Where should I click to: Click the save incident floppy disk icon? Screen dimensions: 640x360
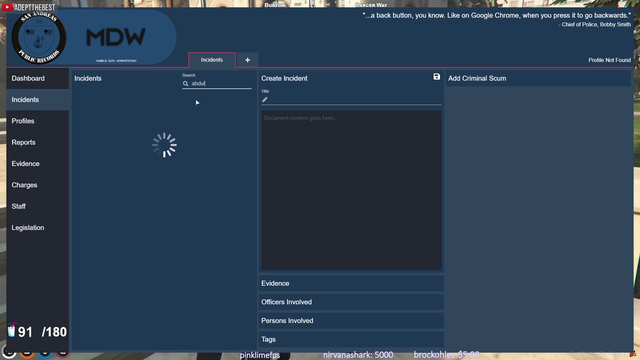pyautogui.click(x=436, y=77)
